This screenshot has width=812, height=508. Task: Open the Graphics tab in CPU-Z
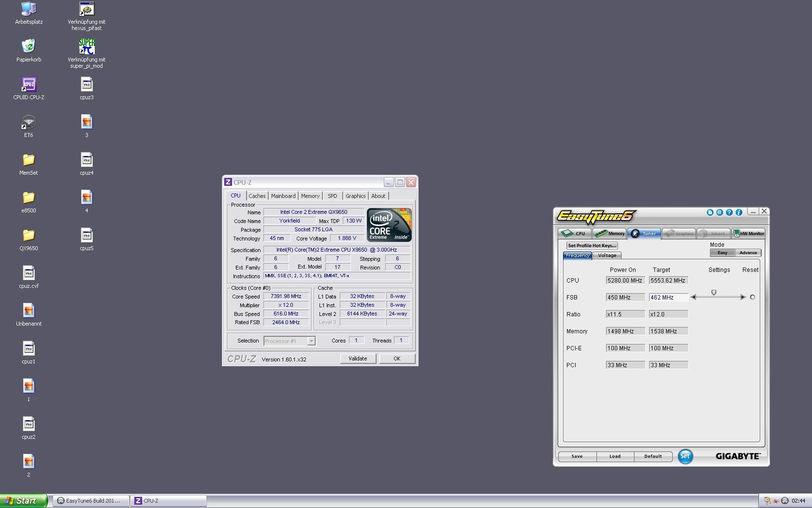[x=356, y=196]
